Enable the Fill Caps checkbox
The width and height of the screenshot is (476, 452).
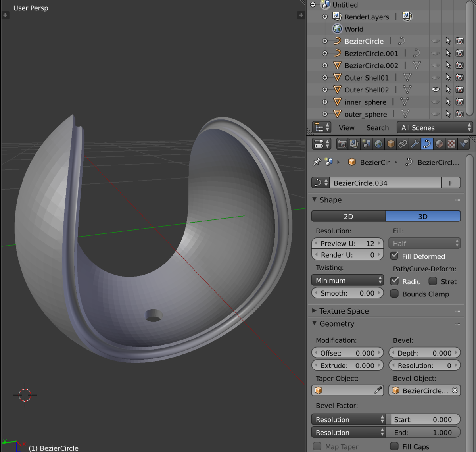[394, 446]
